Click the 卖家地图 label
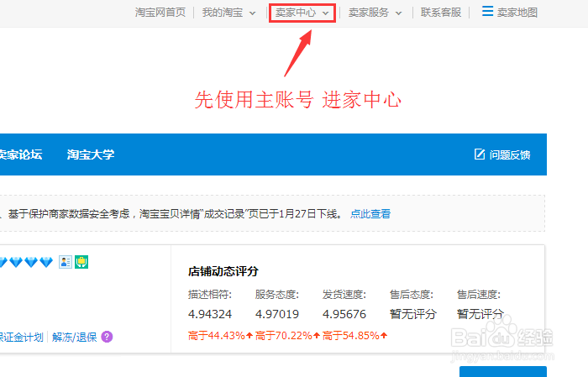 (x=517, y=13)
